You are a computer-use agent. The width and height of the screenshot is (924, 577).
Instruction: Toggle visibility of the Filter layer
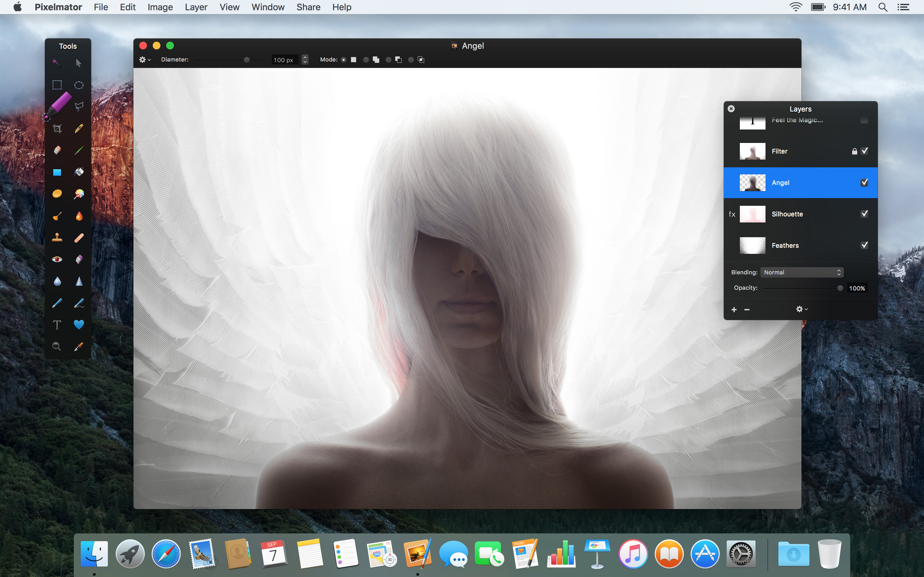[x=865, y=151]
